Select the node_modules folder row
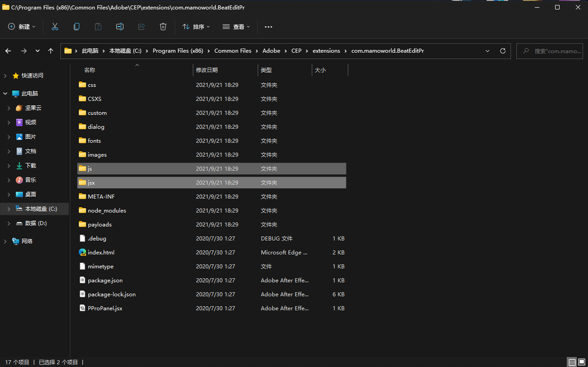Image resolution: width=588 pixels, height=367 pixels. (212, 211)
